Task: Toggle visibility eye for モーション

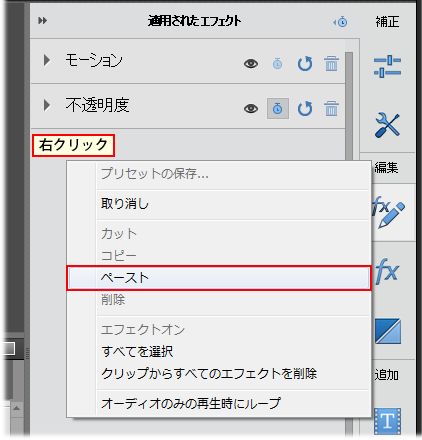Action: 251,64
